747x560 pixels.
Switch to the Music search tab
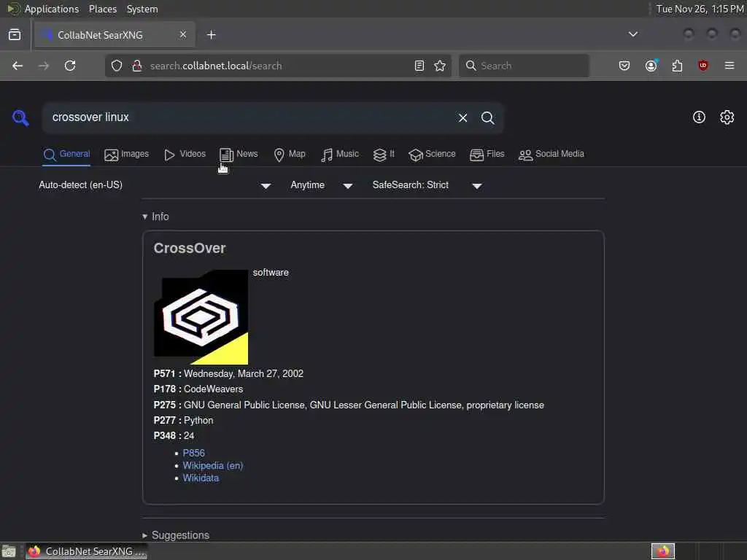340,155
